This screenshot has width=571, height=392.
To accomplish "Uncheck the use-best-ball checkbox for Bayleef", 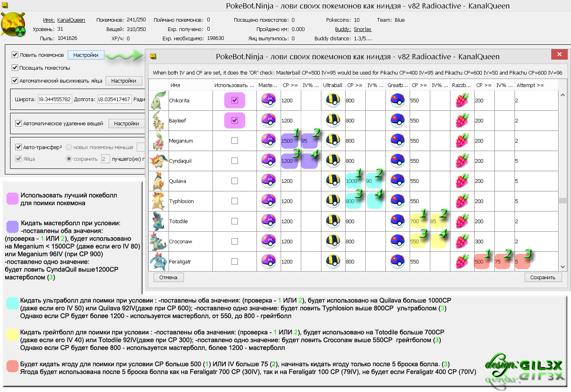I will click(x=235, y=120).
